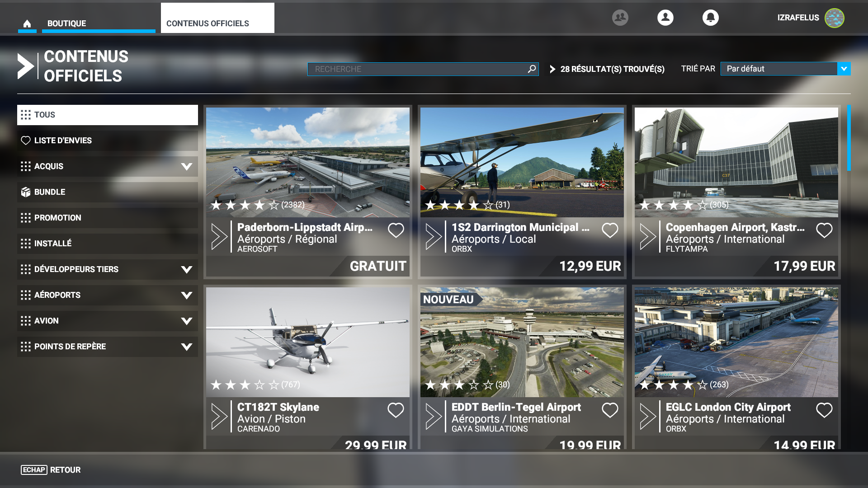Click the heart icon beside Liste d'envies
Image resolution: width=868 pixels, height=488 pixels.
(26, 141)
